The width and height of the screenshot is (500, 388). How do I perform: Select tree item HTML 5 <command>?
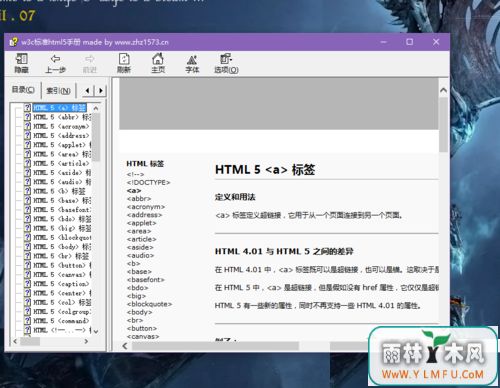[x=61, y=321]
